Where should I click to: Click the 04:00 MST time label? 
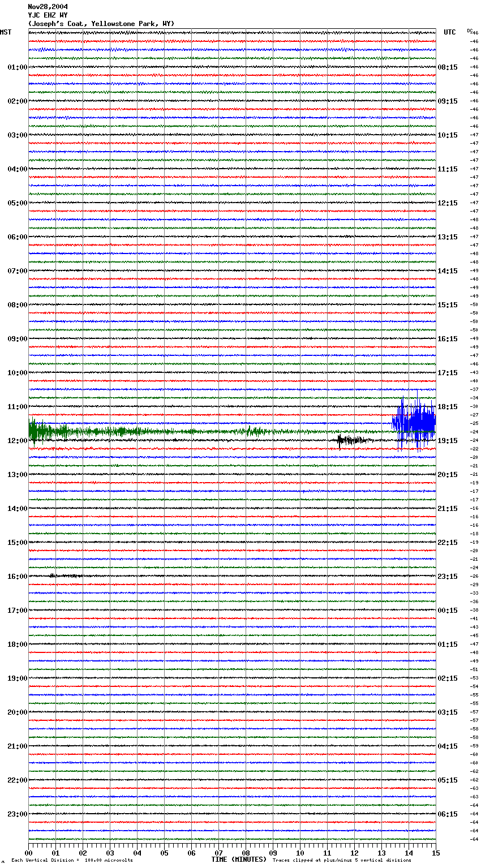[18, 169]
